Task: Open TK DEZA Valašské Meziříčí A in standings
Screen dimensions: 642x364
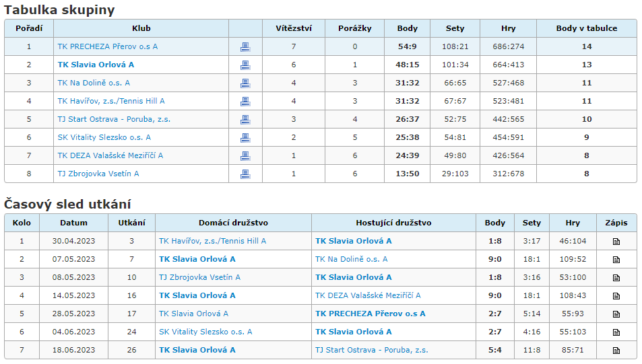Action: tap(110, 155)
